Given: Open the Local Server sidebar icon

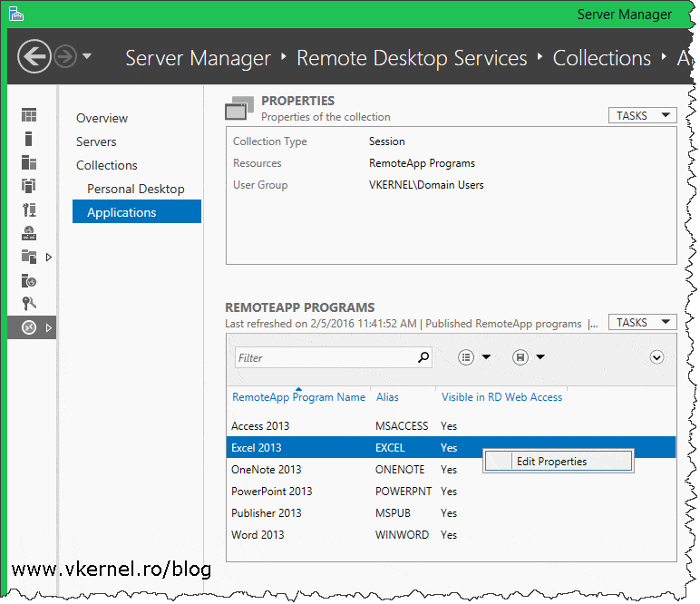Looking at the screenshot, I should point(29,139).
